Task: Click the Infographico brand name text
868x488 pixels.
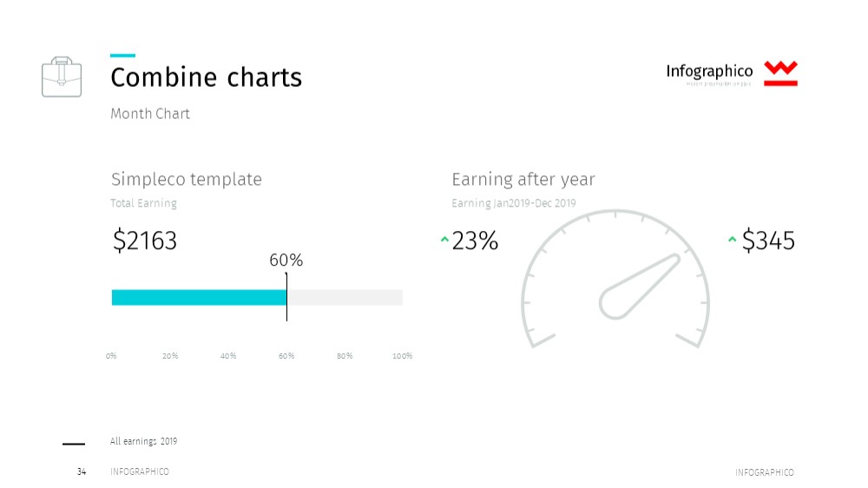Action: 709,71
